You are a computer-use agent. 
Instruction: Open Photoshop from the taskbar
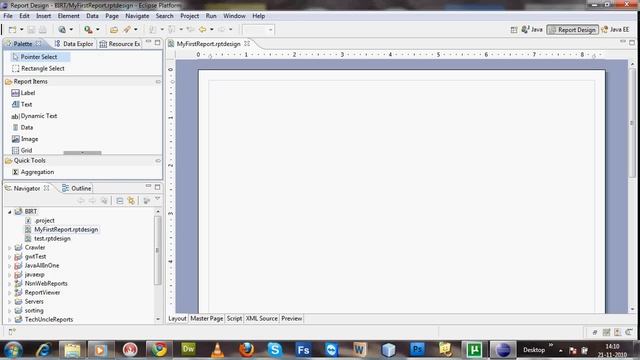pyautogui.click(x=417, y=349)
